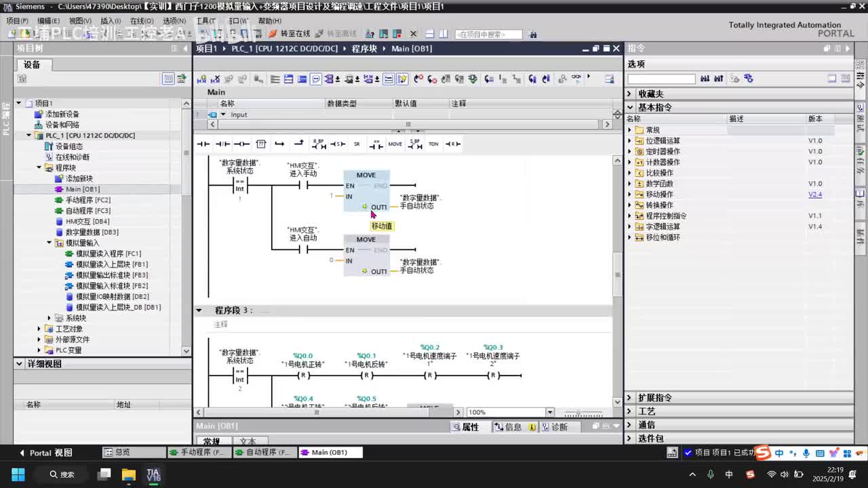Viewport: 868px width, 488px height.
Task: Insert the SR flip-flop from favorites bar
Action: click(357, 144)
